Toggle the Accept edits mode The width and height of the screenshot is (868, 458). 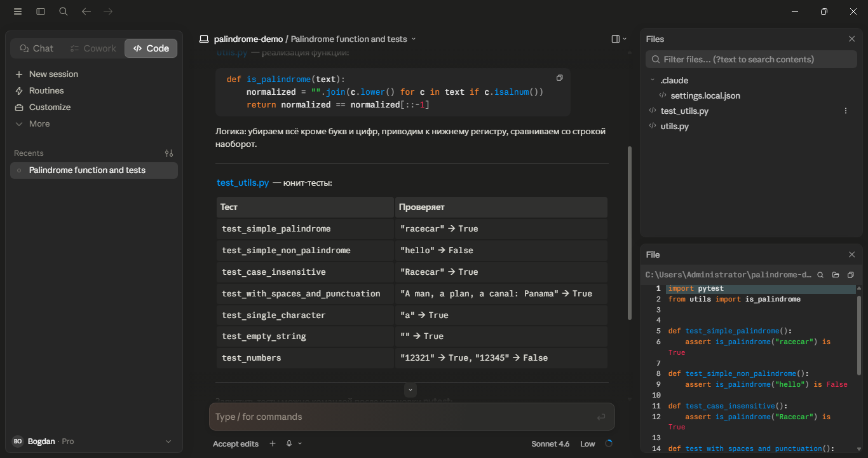tap(236, 444)
